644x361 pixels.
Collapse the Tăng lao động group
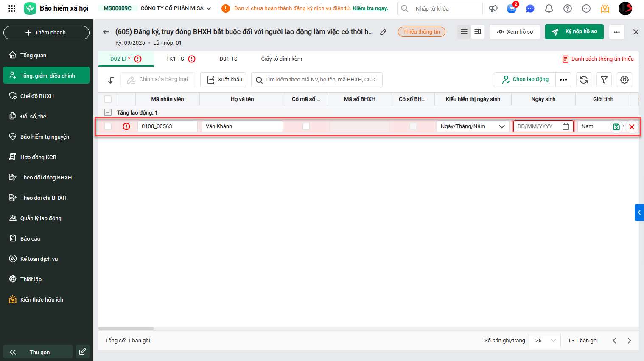tap(108, 113)
